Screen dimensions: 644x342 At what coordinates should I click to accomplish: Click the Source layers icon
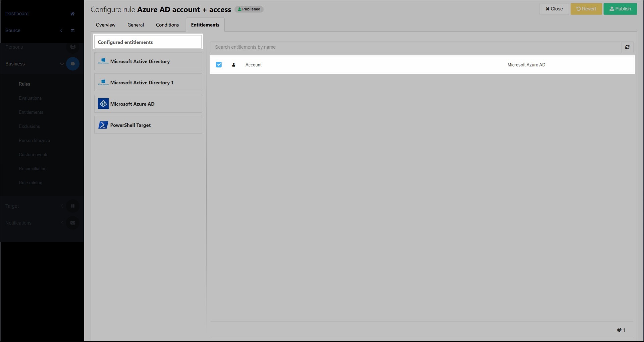point(72,31)
